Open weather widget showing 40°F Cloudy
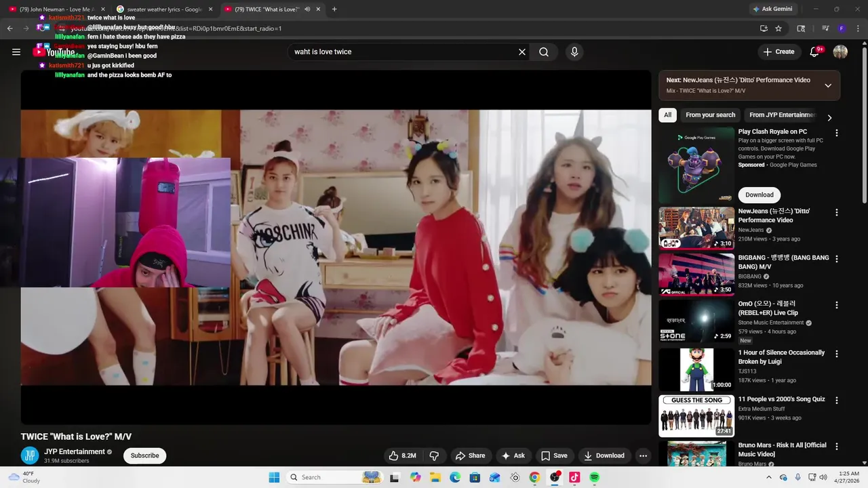This screenshot has height=488, width=868. pyautogui.click(x=24, y=477)
